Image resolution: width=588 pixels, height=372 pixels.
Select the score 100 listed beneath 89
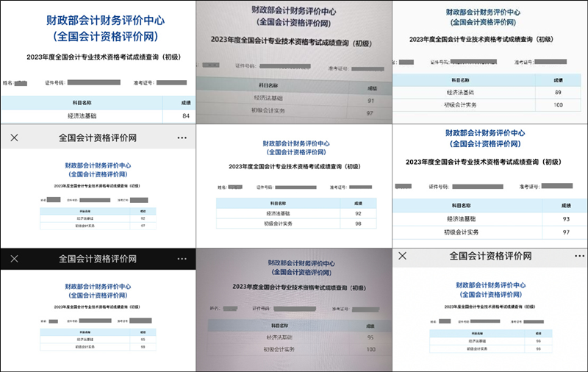[558, 104]
